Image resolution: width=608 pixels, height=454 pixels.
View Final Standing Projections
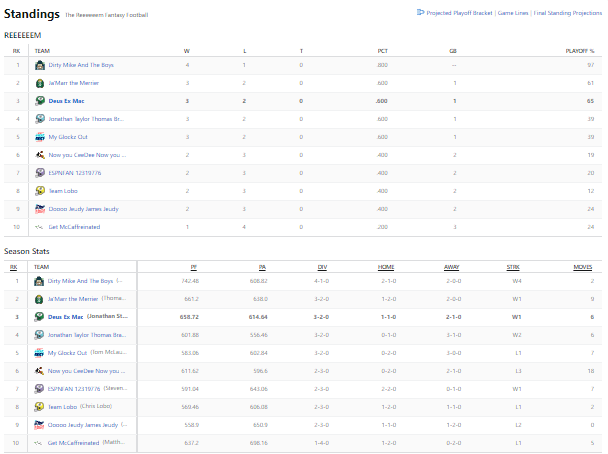pyautogui.click(x=569, y=13)
